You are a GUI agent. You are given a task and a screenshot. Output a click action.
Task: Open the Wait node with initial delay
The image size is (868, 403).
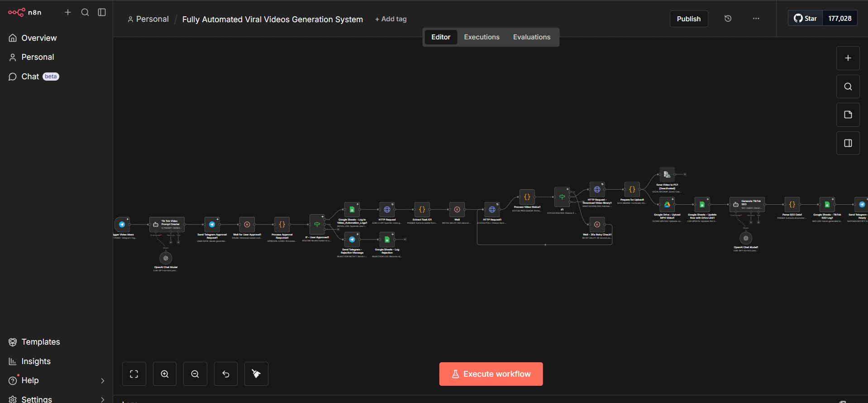457,210
